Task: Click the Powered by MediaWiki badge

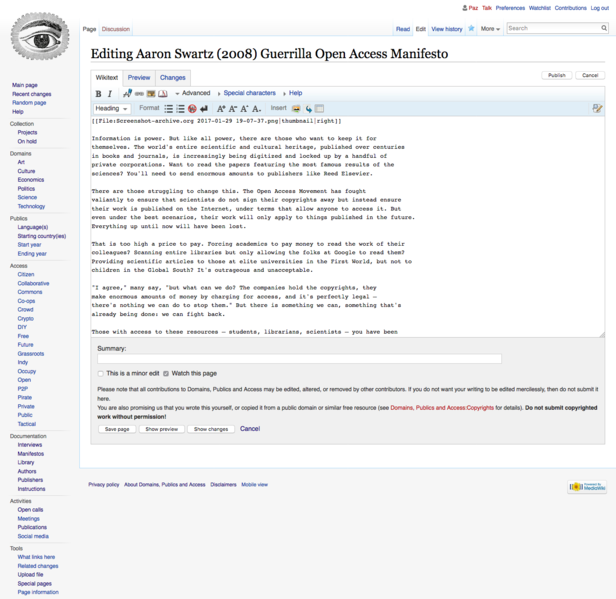Action: tap(587, 487)
